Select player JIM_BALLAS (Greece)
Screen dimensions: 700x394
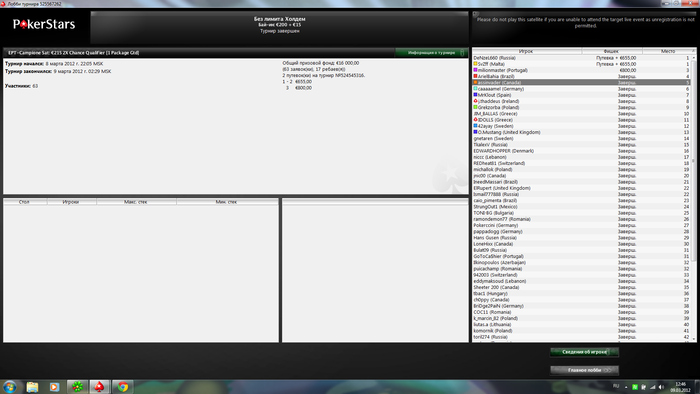(x=582, y=114)
